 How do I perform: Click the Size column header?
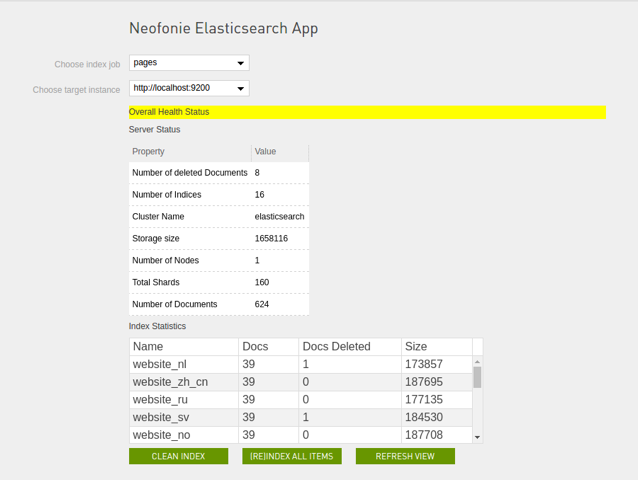(435, 346)
